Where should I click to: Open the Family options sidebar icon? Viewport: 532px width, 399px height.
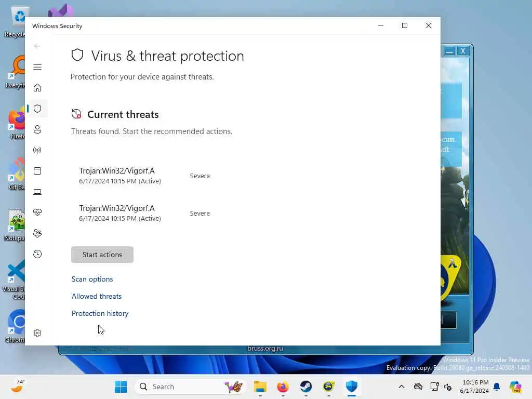coord(37,233)
